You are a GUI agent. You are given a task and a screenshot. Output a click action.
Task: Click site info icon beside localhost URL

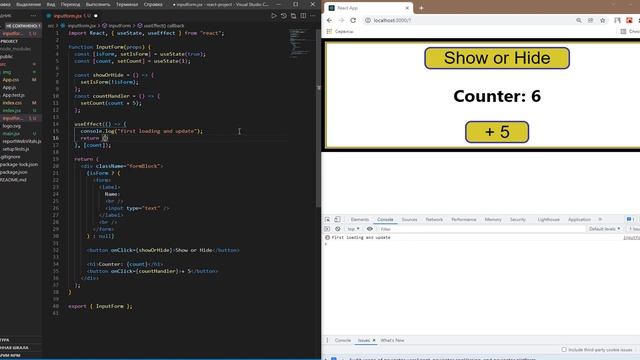click(368, 20)
